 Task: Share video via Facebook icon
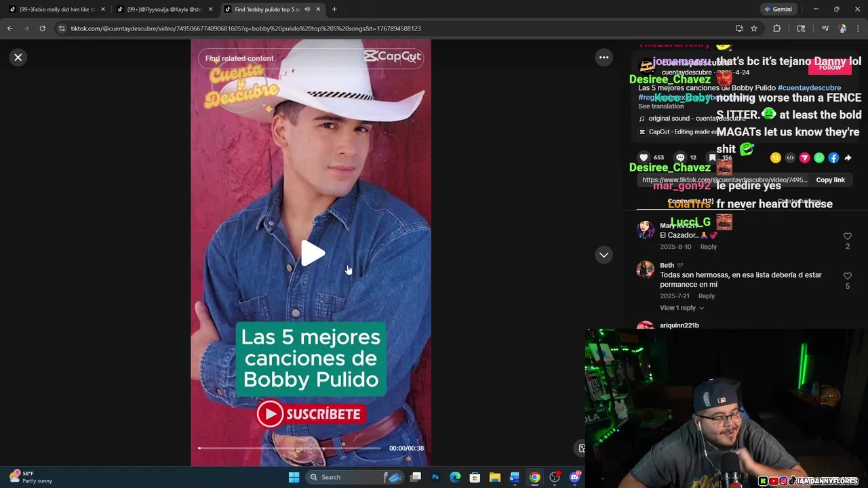pos(833,158)
